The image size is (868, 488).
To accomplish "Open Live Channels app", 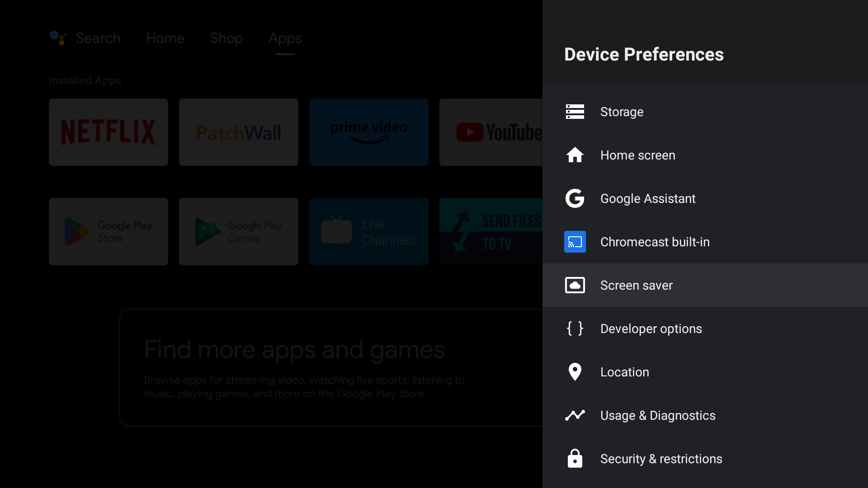I will 369,232.
